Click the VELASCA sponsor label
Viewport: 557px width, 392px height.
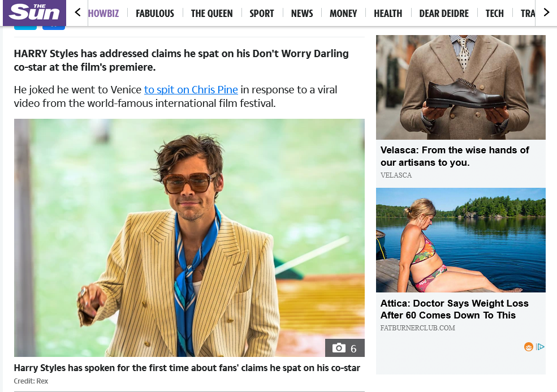pos(396,175)
